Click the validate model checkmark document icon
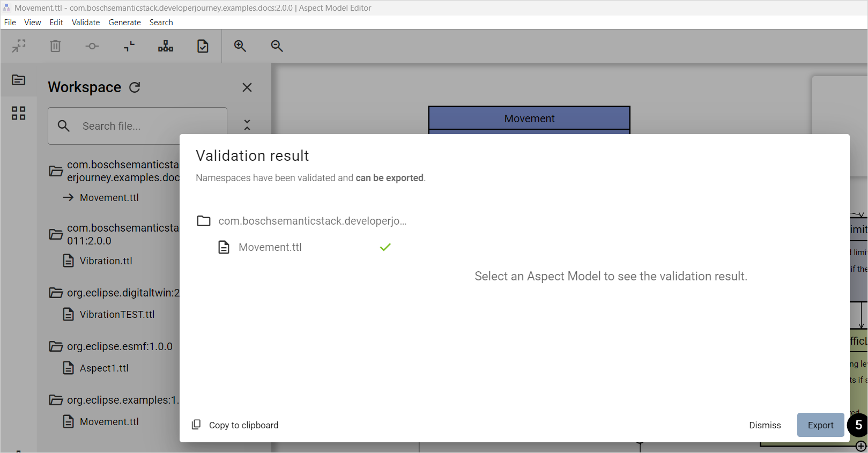 203,46
